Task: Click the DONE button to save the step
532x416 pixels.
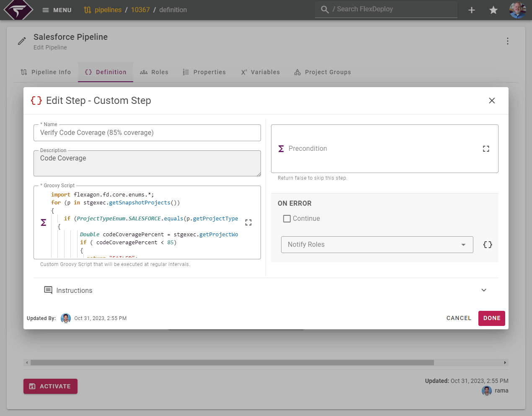Action: [491, 318]
